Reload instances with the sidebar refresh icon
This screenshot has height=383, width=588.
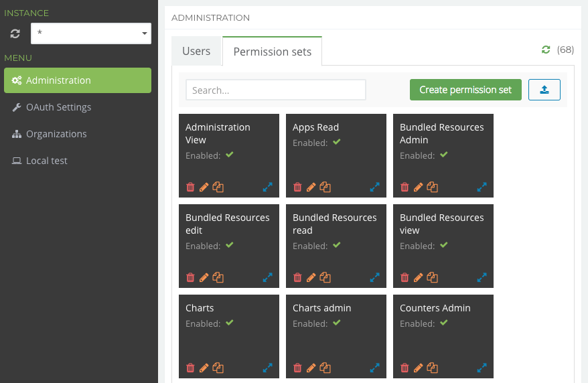click(15, 33)
